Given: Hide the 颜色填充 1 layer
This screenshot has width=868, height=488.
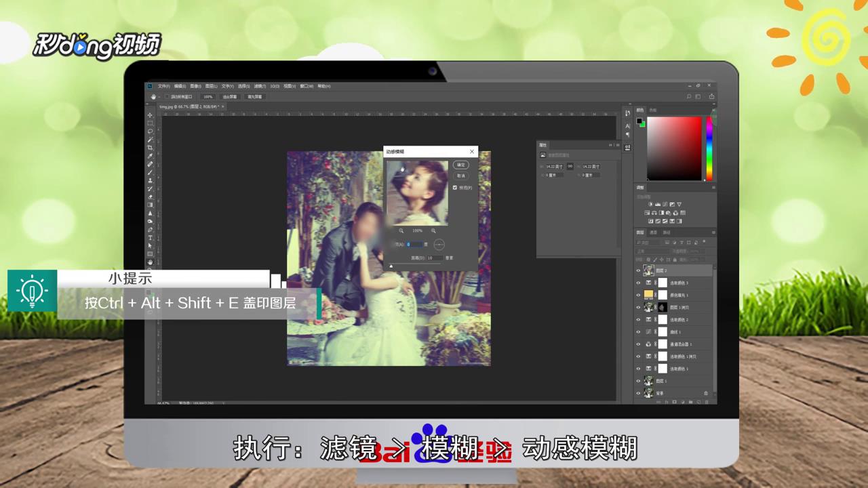Looking at the screenshot, I should click(x=638, y=295).
